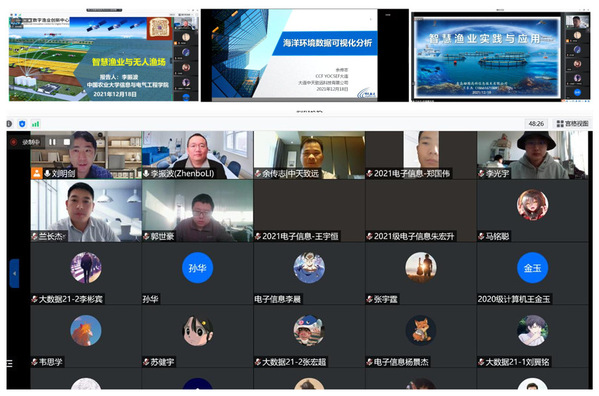Select the blue 金玉 avatar tile
This screenshot has height=396, width=599.
(532, 268)
